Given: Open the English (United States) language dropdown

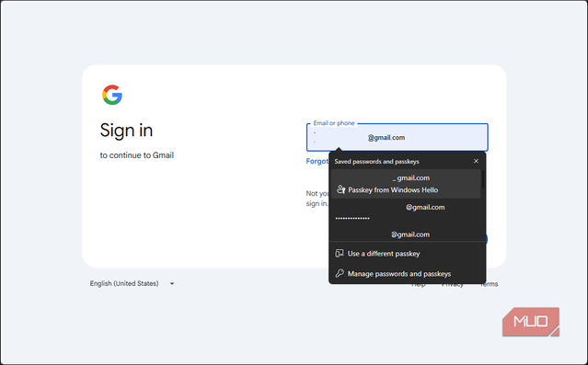Looking at the screenshot, I should (x=132, y=284).
